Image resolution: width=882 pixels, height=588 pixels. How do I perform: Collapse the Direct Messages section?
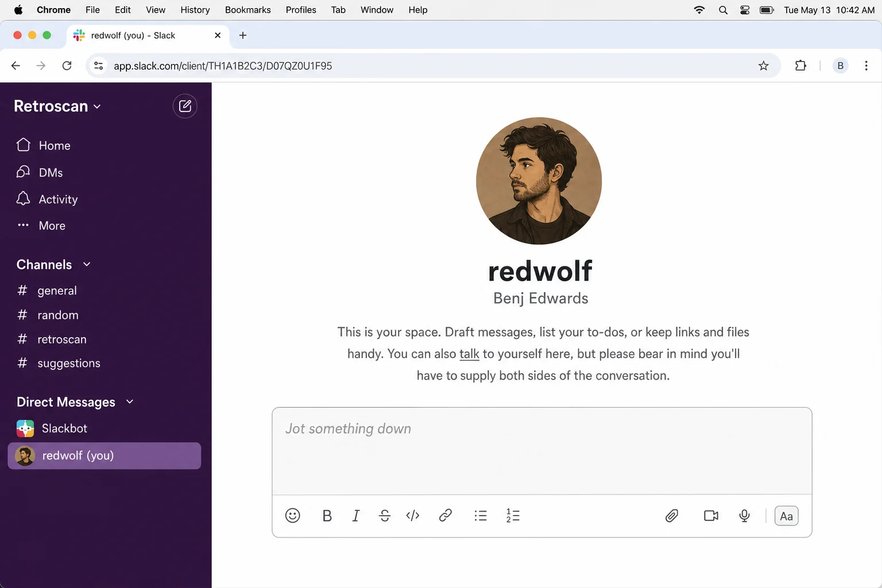coord(75,402)
